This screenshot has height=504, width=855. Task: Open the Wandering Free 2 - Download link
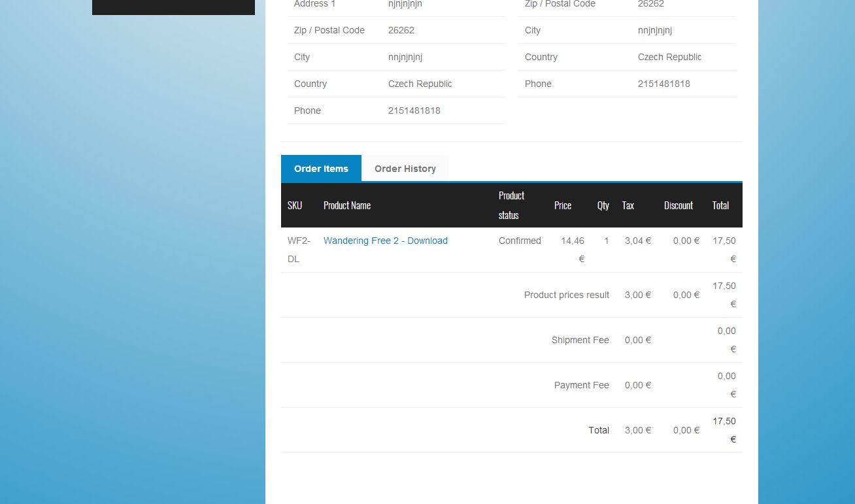click(385, 241)
